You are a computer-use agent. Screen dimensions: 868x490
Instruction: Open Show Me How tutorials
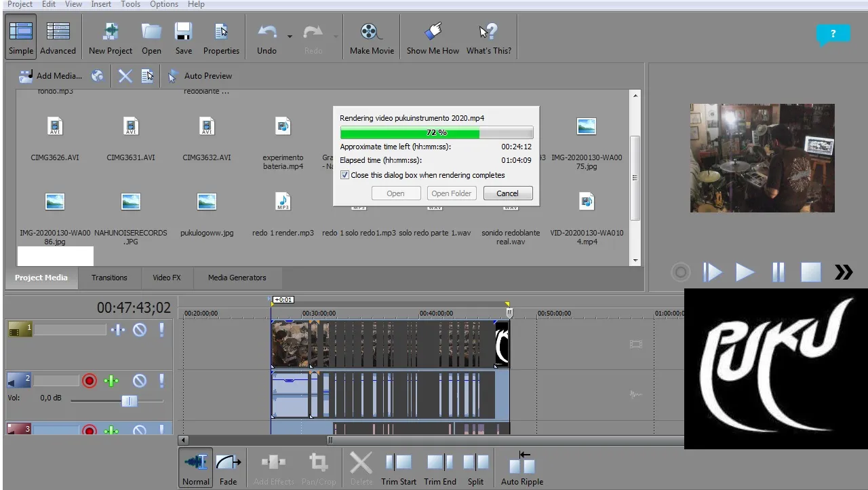433,37
